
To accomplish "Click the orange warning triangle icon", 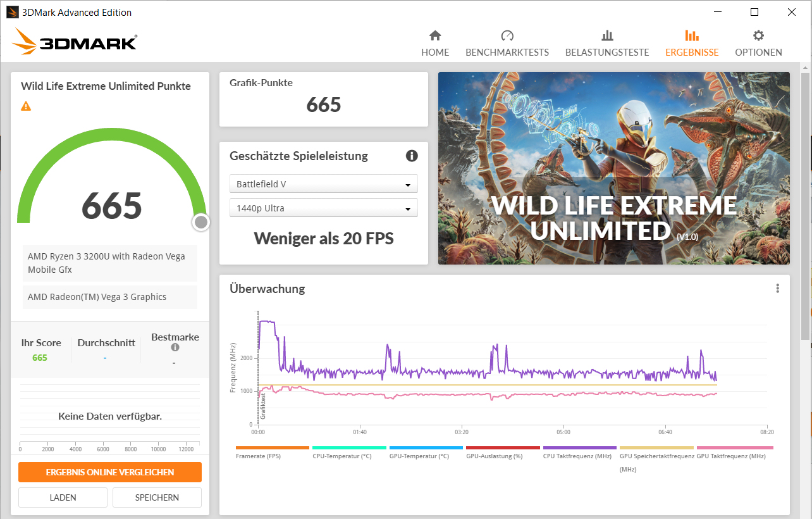I will (x=26, y=106).
